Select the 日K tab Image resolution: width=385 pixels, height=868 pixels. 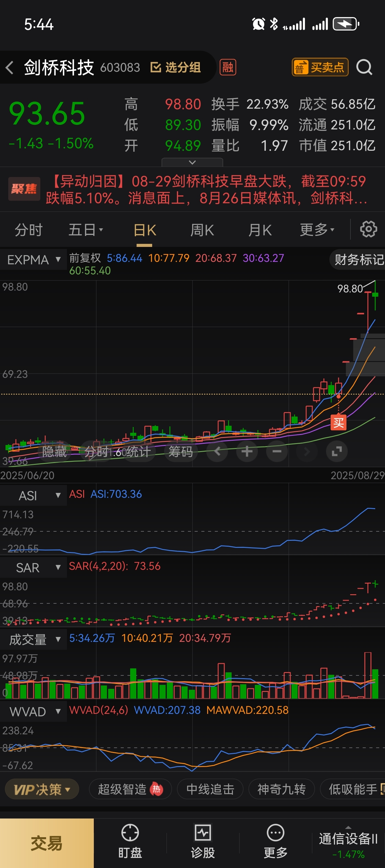[x=145, y=230]
